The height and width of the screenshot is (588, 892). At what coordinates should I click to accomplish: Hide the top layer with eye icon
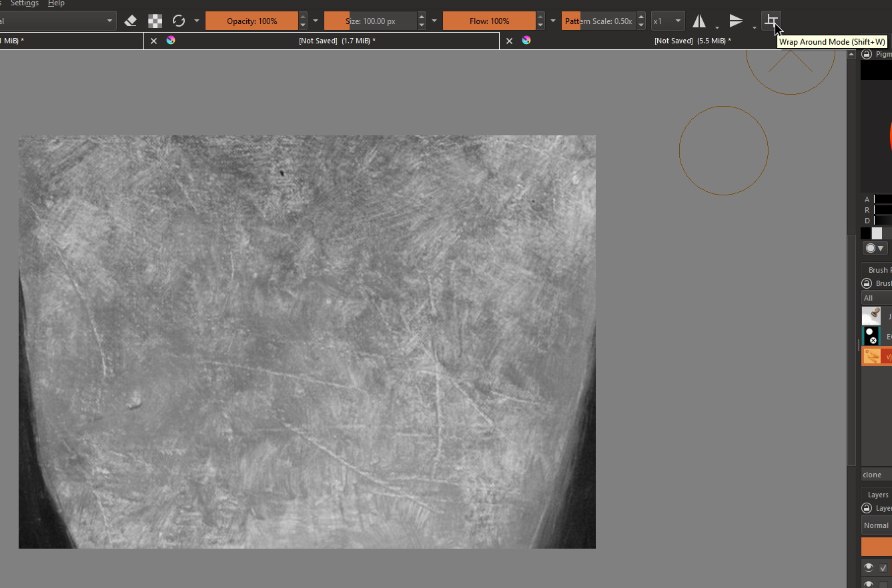(x=868, y=567)
